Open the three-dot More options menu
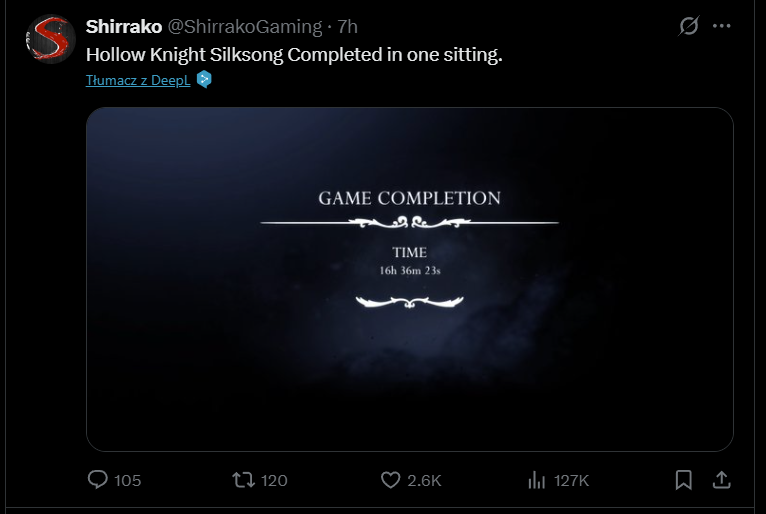 pyautogui.click(x=722, y=26)
